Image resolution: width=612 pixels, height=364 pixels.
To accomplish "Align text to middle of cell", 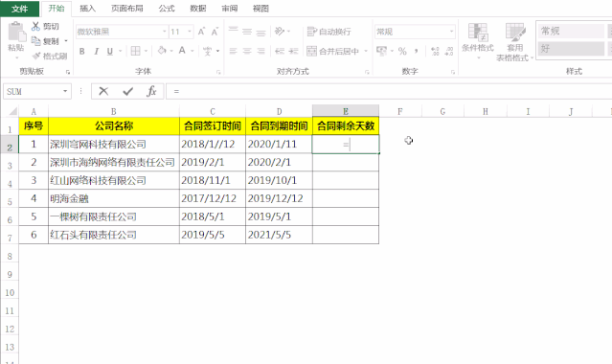I will 247,32.
